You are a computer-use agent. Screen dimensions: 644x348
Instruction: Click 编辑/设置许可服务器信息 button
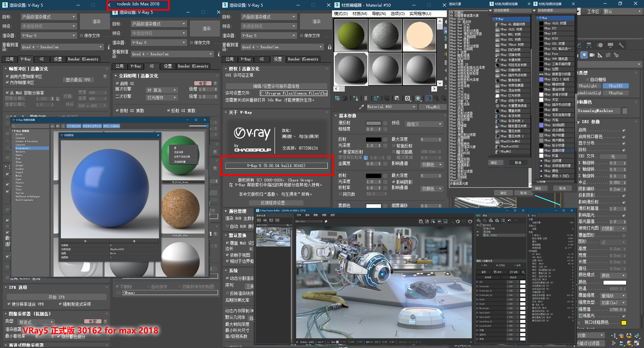tap(276, 86)
